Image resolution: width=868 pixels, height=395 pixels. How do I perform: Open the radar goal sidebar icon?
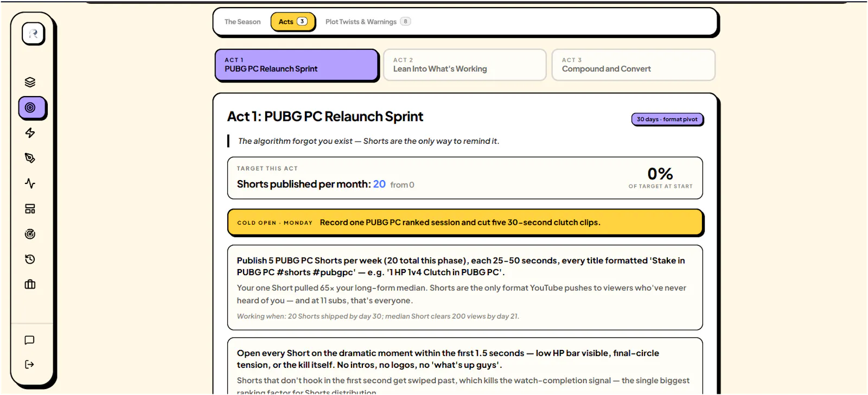click(30, 234)
